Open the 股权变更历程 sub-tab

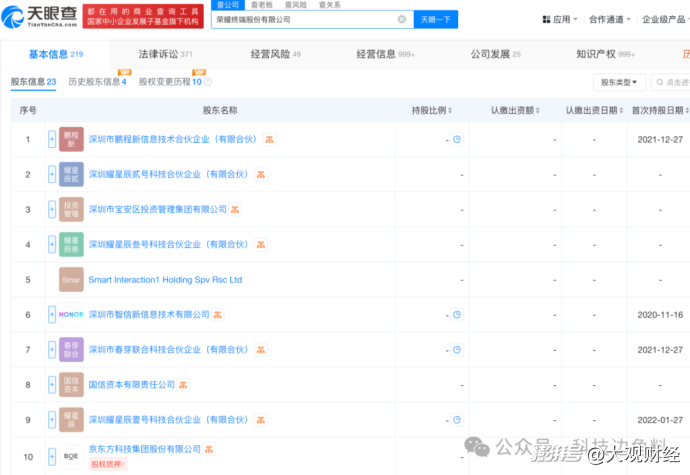click(x=170, y=82)
